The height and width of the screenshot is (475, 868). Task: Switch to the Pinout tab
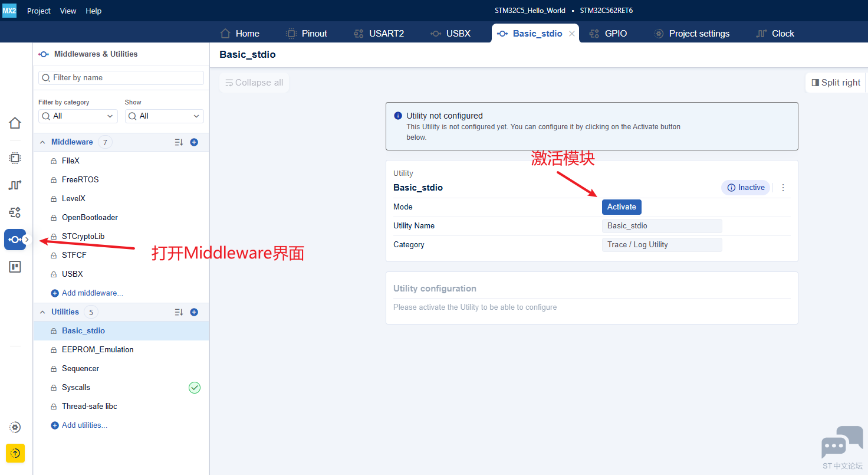[x=306, y=34]
